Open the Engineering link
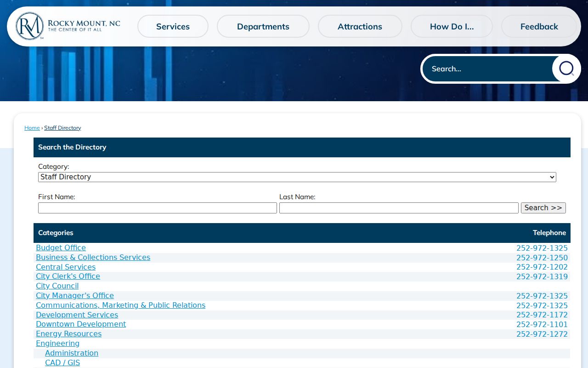 [x=57, y=344]
